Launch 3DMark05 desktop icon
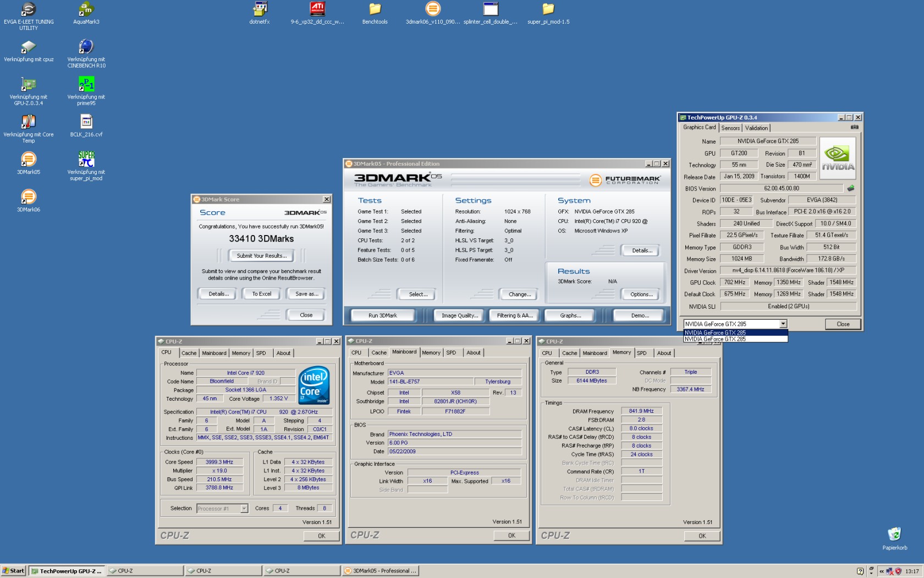The height and width of the screenshot is (578, 924). (x=29, y=160)
